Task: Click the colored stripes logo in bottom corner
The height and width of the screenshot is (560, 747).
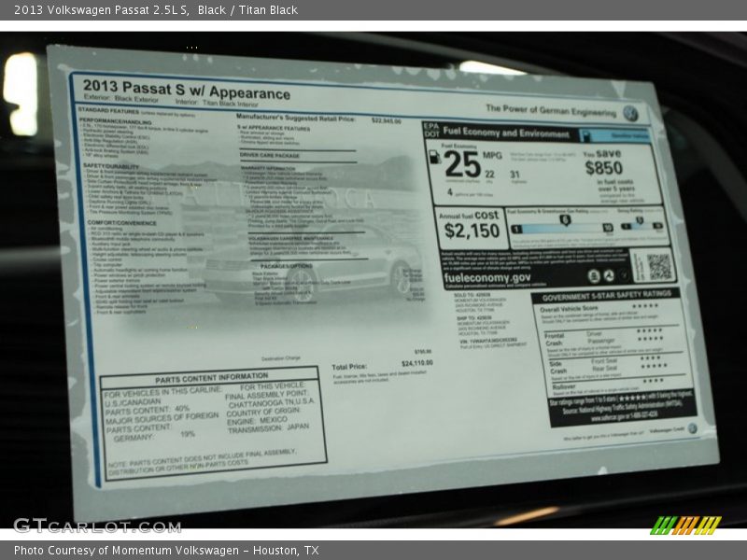Action: (x=685, y=525)
